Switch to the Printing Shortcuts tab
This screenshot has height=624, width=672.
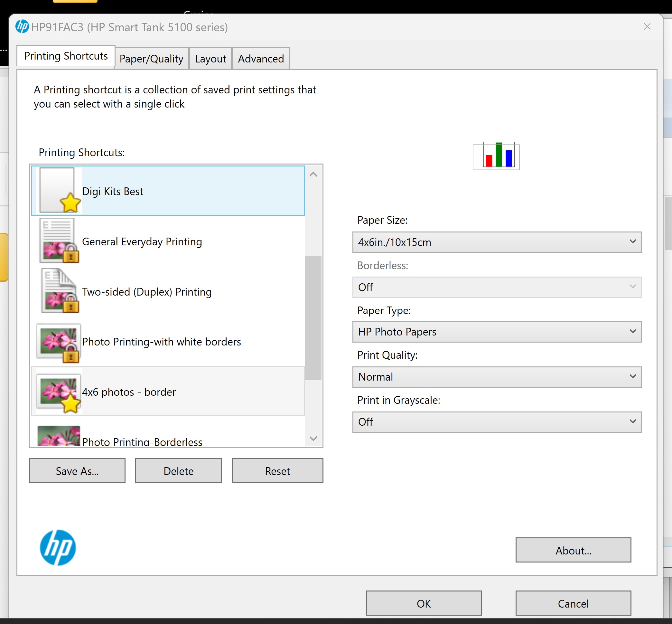(x=66, y=56)
